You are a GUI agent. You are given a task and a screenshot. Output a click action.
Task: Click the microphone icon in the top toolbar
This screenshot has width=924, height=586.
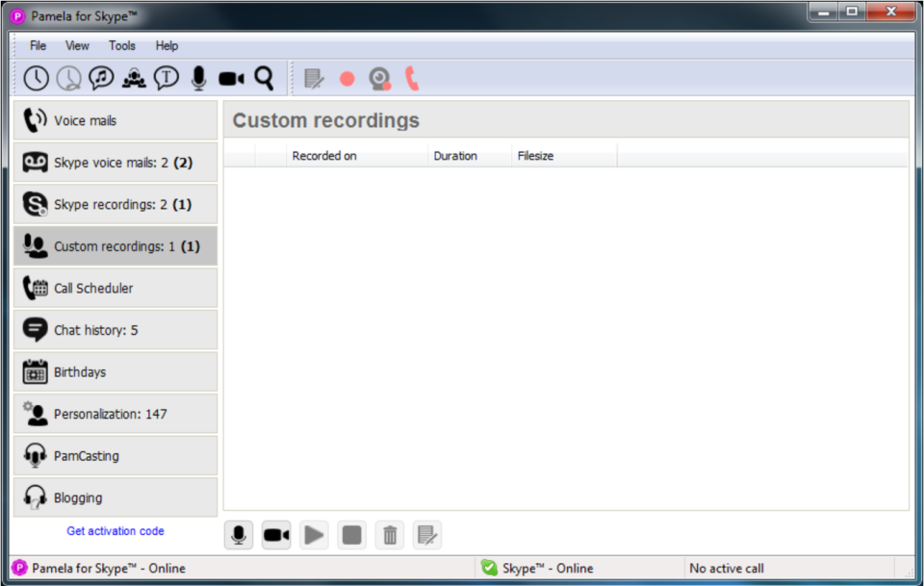(199, 78)
